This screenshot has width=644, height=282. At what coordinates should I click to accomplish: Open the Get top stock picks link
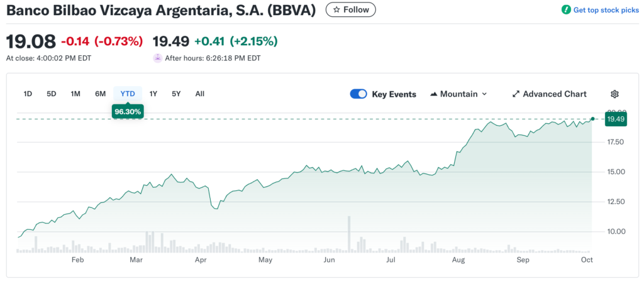(x=604, y=10)
